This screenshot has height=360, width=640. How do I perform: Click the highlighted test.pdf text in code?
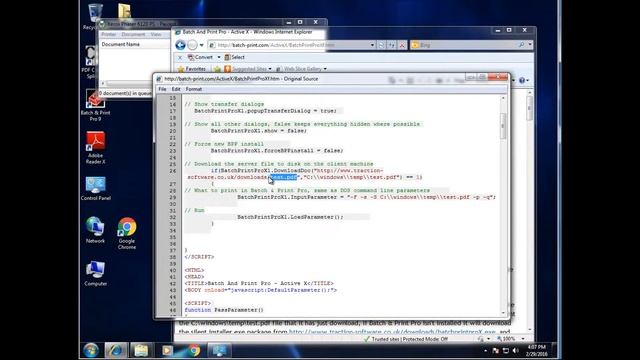pyautogui.click(x=284, y=177)
